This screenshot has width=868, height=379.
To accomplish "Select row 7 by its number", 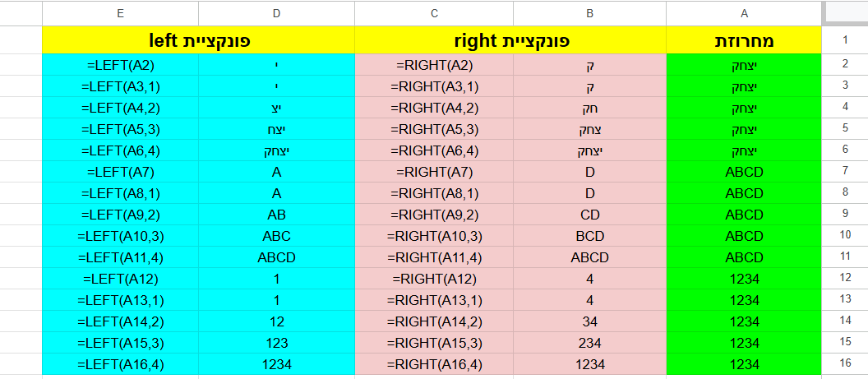I will (844, 172).
